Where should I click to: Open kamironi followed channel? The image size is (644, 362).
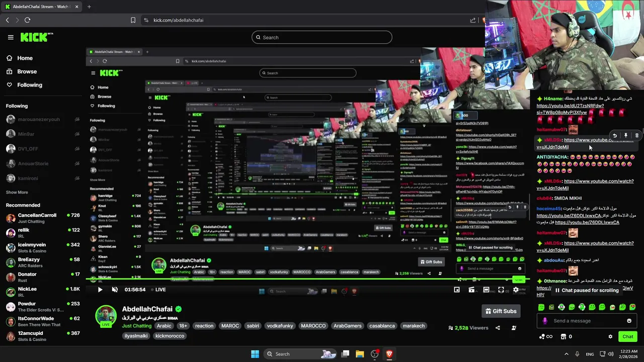pos(43,178)
